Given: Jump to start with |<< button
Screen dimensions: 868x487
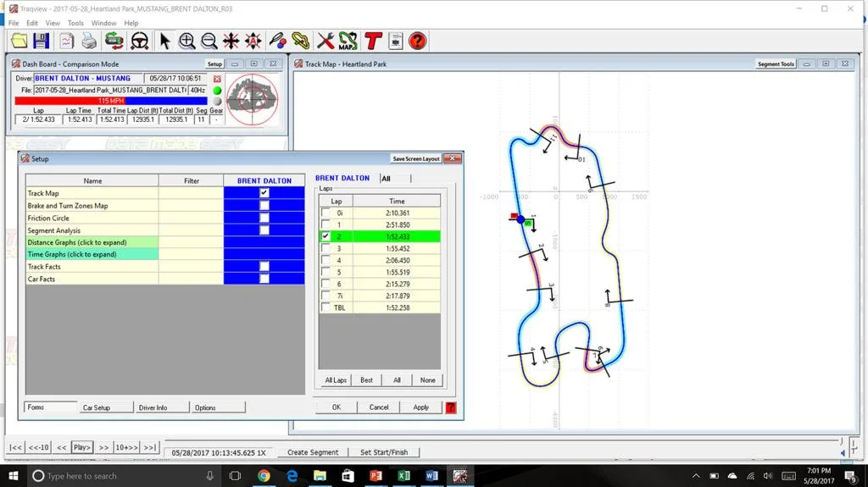Looking at the screenshot, I should 15,447.
